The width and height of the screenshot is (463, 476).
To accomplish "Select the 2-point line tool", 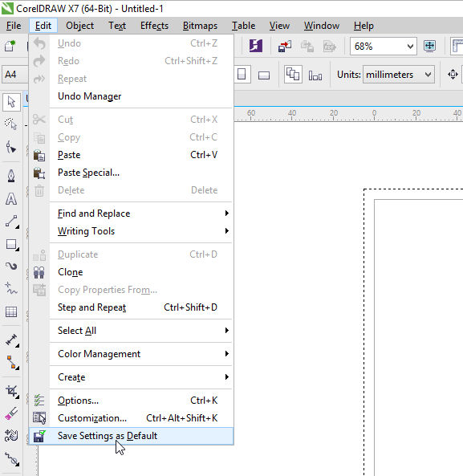I will [11, 222].
